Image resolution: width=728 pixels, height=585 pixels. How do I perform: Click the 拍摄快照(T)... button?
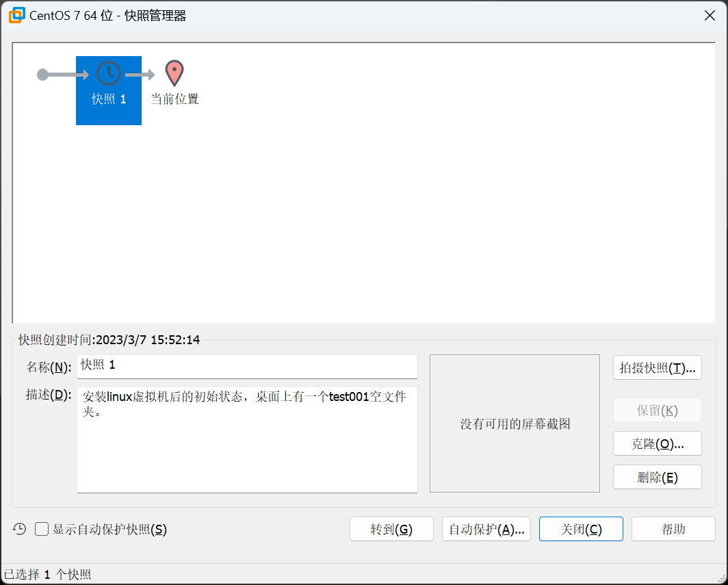click(x=657, y=367)
